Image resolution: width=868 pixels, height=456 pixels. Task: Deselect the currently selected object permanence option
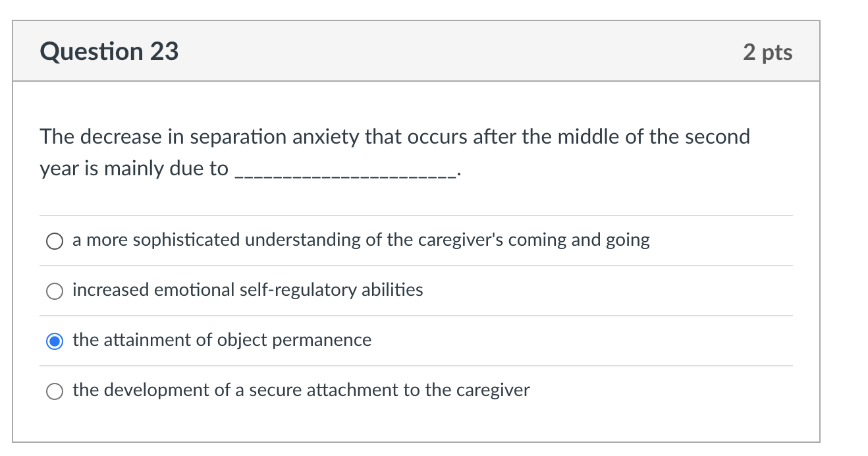click(55, 341)
